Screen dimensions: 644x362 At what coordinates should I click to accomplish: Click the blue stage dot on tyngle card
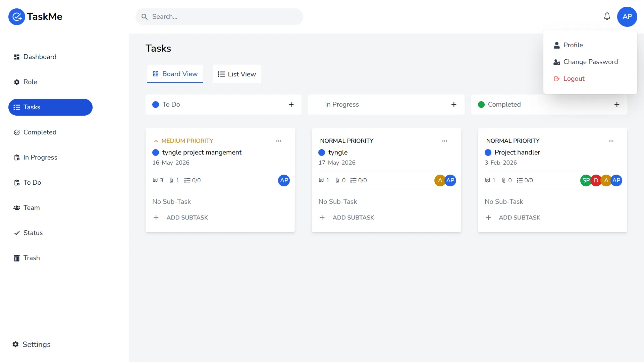pyautogui.click(x=322, y=153)
